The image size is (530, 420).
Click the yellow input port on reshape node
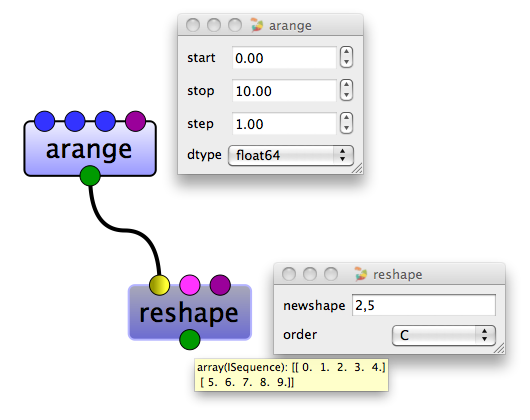[160, 285]
